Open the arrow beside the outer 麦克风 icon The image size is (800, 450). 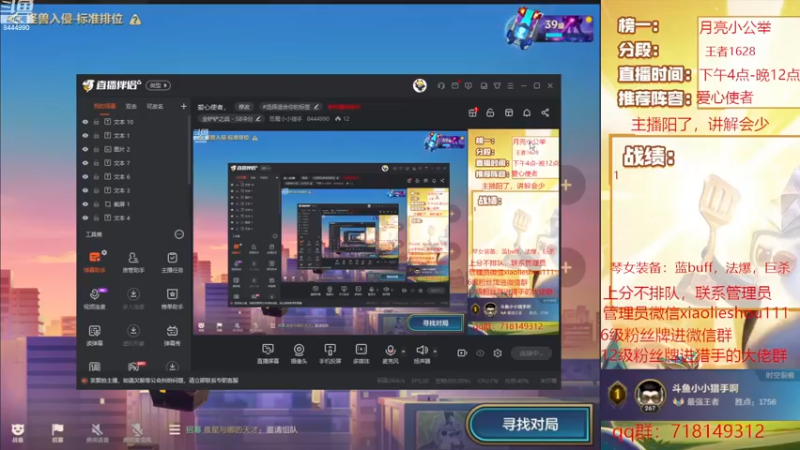pos(403,351)
